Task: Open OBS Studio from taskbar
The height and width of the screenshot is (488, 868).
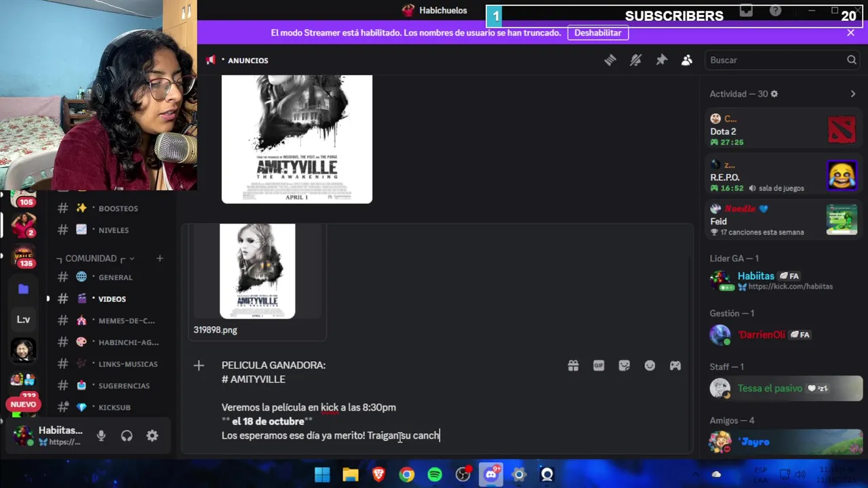Action: point(463,474)
